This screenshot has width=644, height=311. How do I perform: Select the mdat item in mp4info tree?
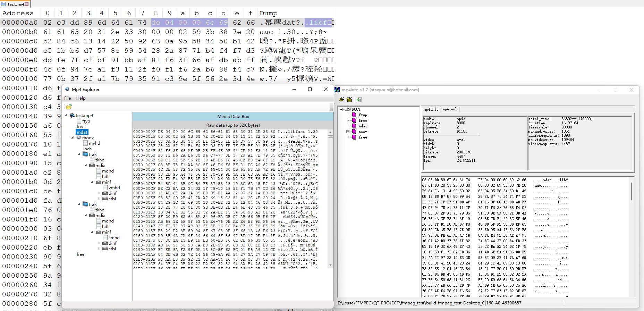[363, 126]
